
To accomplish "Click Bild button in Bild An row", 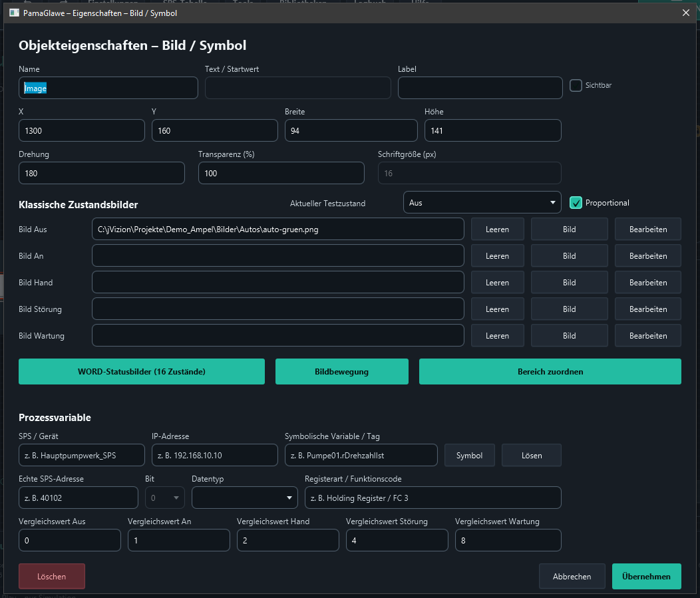I will [x=569, y=255].
